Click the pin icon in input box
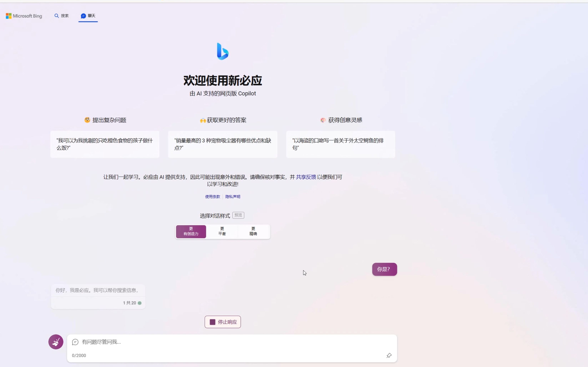The width and height of the screenshot is (588, 367). (x=389, y=355)
